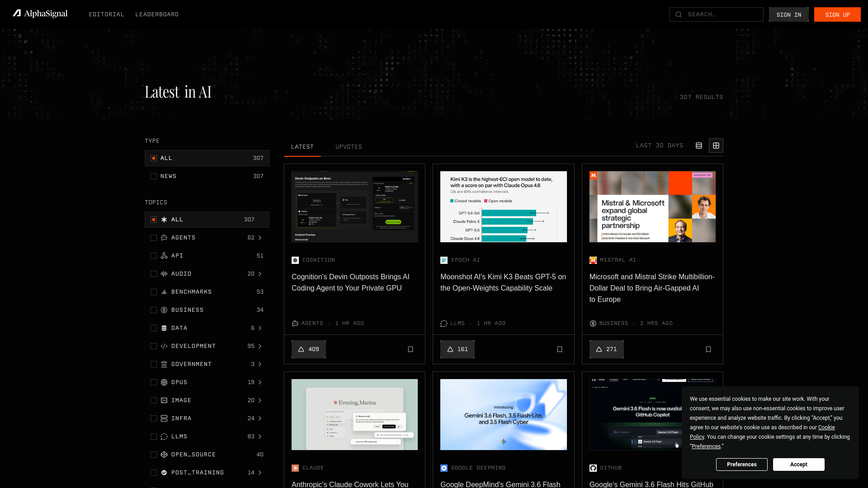Click the Development code brackets icon
The image size is (868, 488).
coord(164,346)
